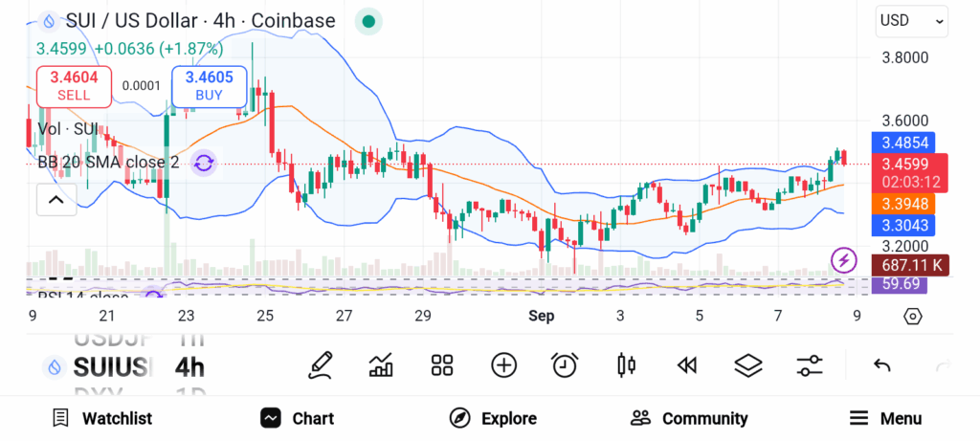
Task: Tap the add symbol plus icon
Action: [503, 364]
